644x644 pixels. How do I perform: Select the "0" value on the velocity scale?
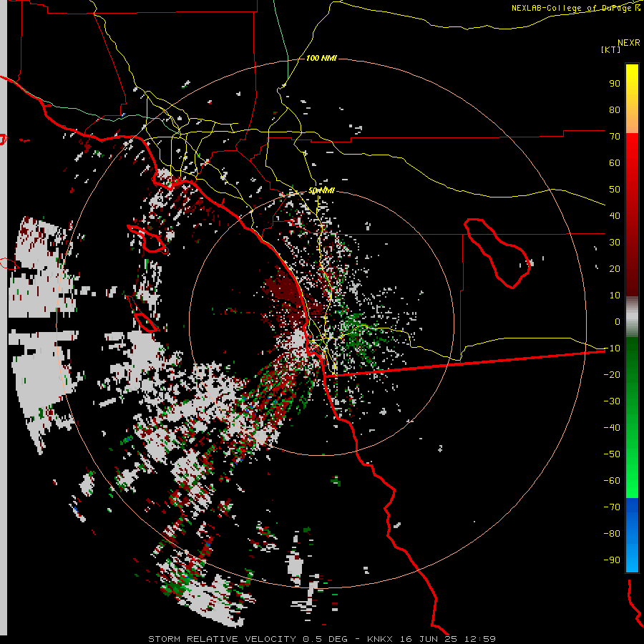(x=618, y=321)
